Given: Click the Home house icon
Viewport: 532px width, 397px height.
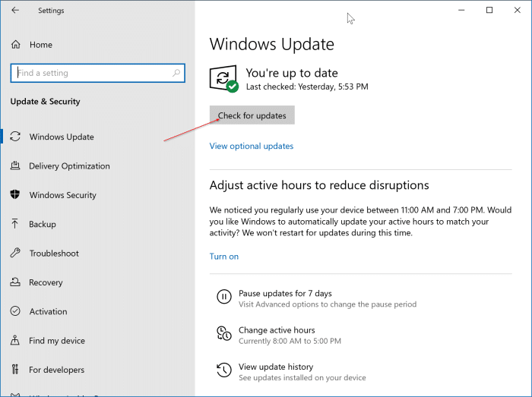Looking at the screenshot, I should 16,44.
